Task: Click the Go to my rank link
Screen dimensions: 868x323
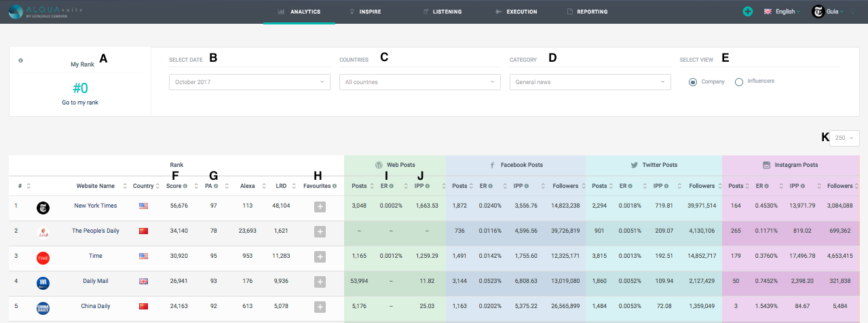Action: click(80, 102)
